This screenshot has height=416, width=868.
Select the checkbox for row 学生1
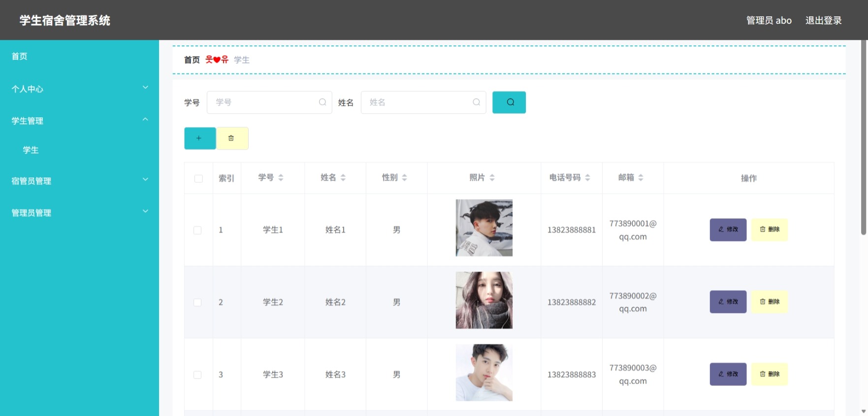[x=197, y=230]
